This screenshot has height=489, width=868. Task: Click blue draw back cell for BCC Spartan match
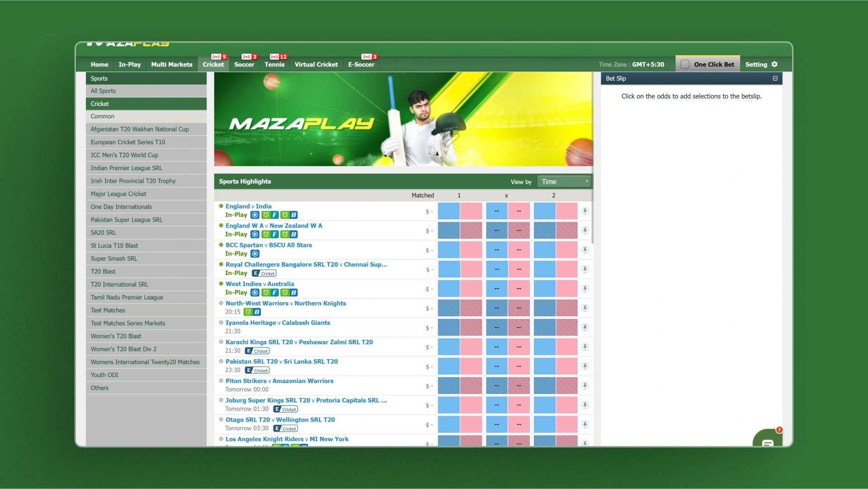496,250
